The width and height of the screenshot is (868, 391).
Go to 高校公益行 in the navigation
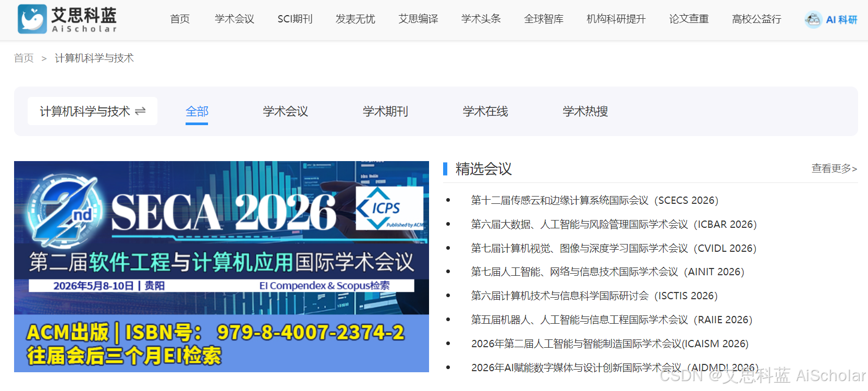click(x=756, y=19)
